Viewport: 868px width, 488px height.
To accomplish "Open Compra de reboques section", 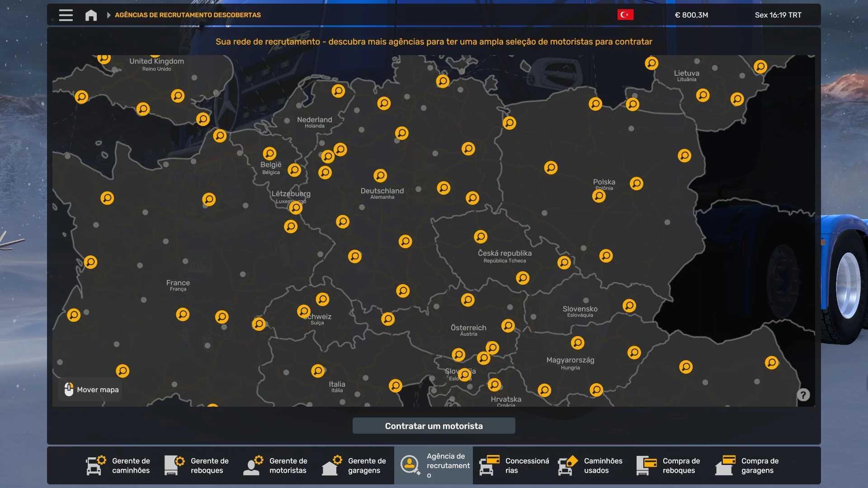I will (x=669, y=465).
